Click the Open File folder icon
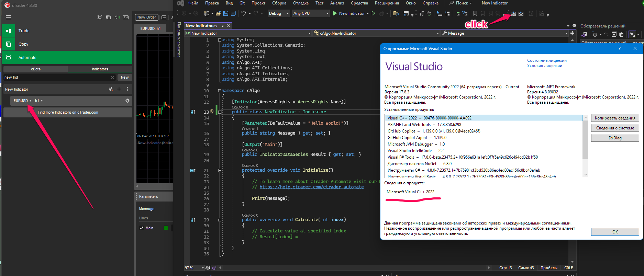This screenshot has height=276, width=644. coord(218,13)
